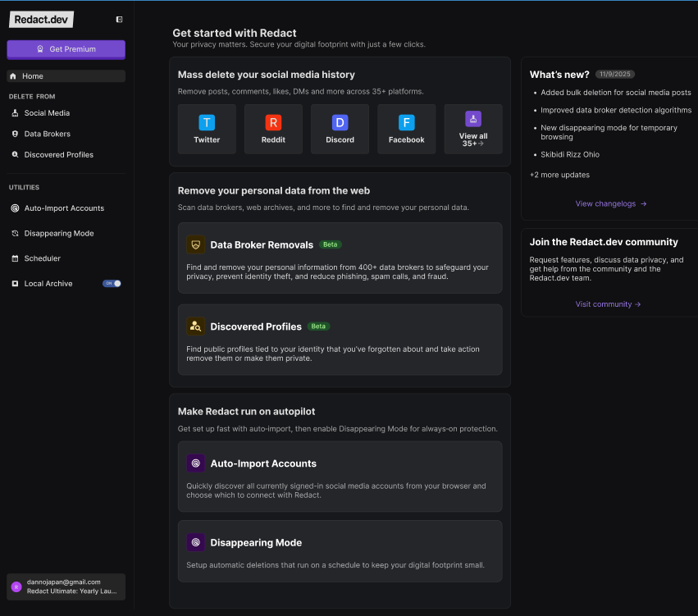This screenshot has width=698, height=616.
Task: Click the 'Get started with Redact' title
Action: (x=234, y=33)
